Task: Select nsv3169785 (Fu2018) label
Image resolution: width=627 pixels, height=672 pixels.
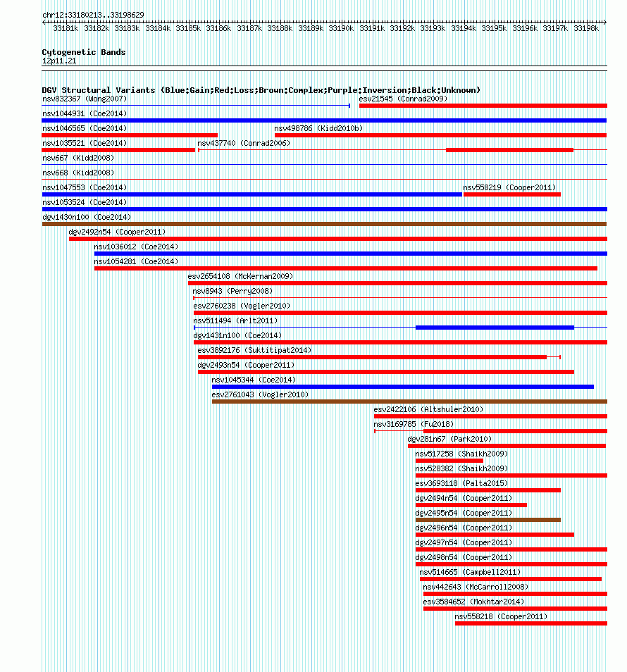Action: [x=414, y=424]
